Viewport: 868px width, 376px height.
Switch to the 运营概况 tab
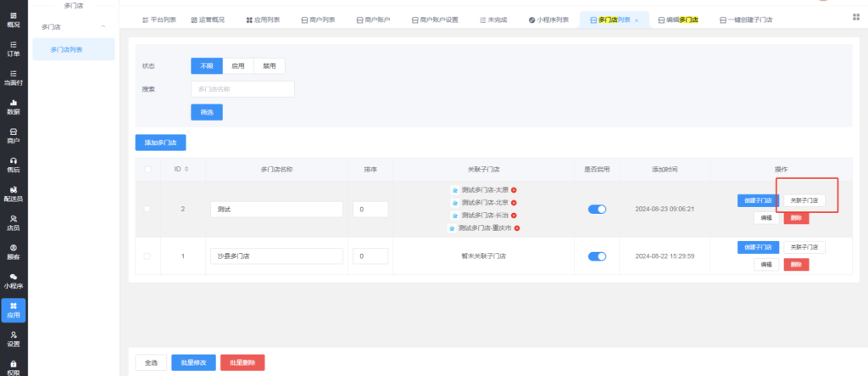pos(206,19)
